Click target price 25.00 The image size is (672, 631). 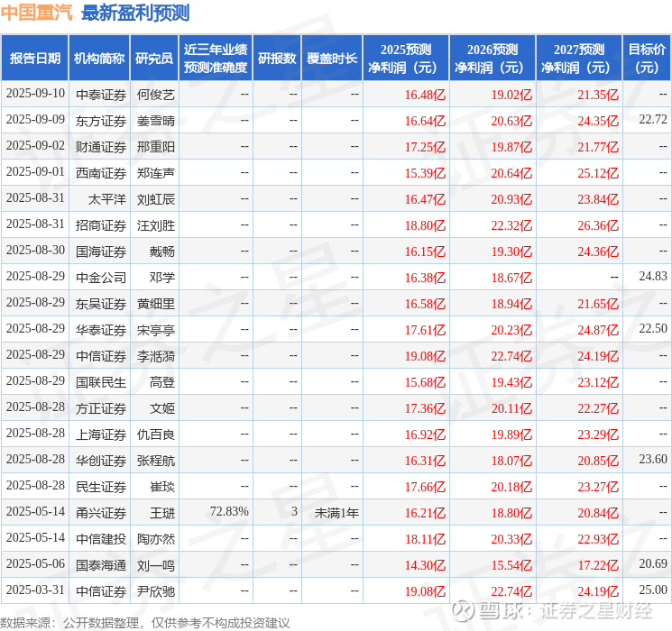pyautogui.click(x=653, y=590)
